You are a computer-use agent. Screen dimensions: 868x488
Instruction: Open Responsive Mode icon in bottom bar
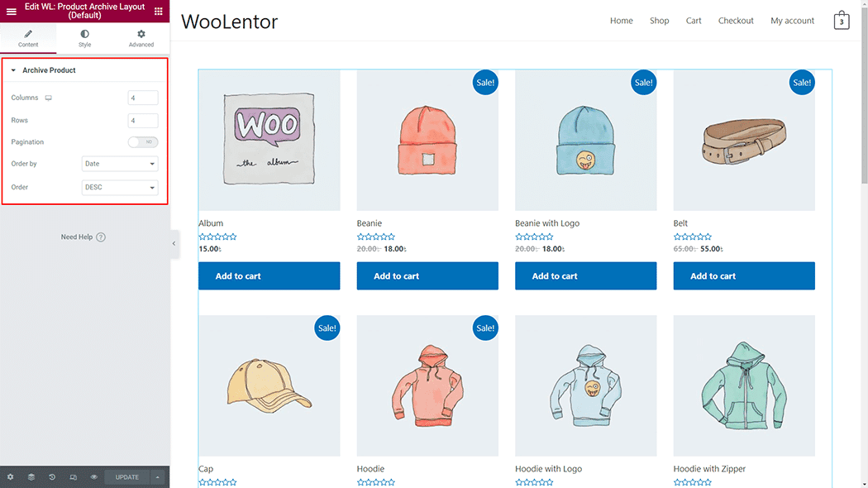click(73, 477)
